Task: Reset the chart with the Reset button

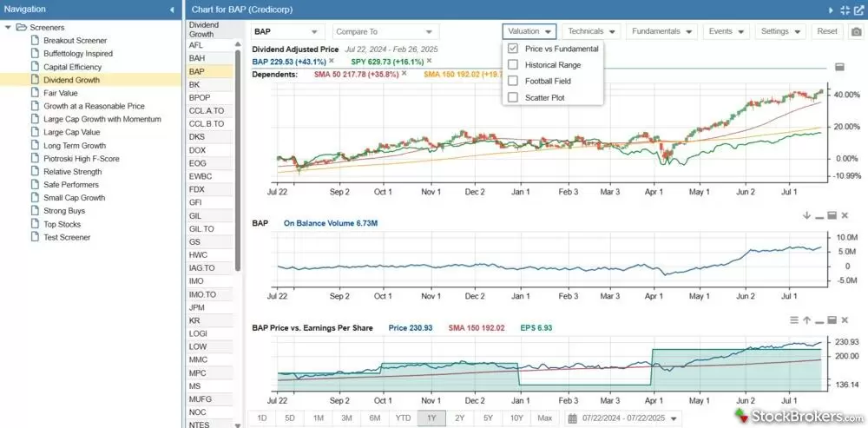Action: tap(827, 31)
